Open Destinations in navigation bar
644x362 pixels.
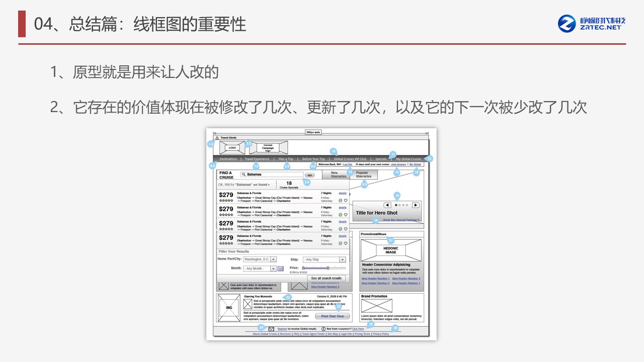pos(228,159)
